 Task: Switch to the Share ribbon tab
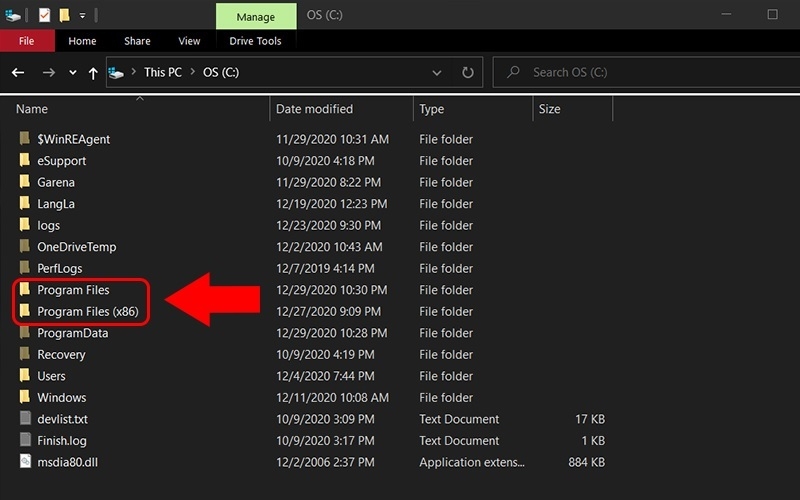pyautogui.click(x=138, y=41)
